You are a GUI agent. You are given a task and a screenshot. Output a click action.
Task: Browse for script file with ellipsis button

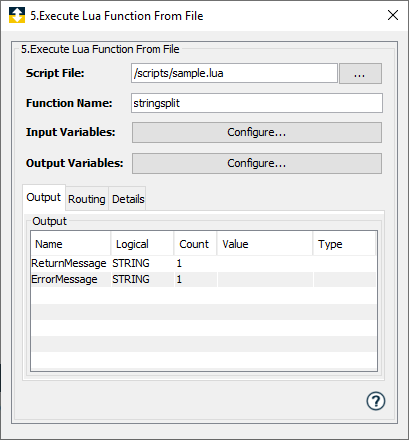360,73
